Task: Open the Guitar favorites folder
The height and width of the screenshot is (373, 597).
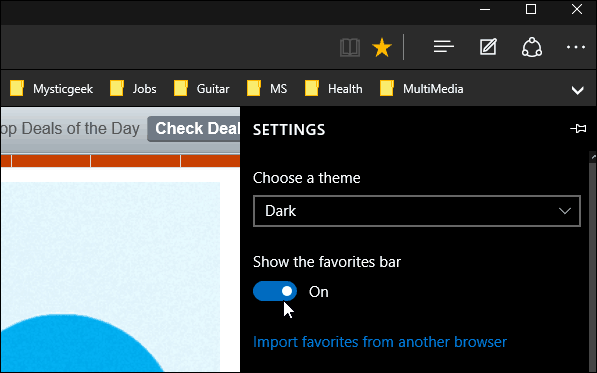Action: (201, 89)
